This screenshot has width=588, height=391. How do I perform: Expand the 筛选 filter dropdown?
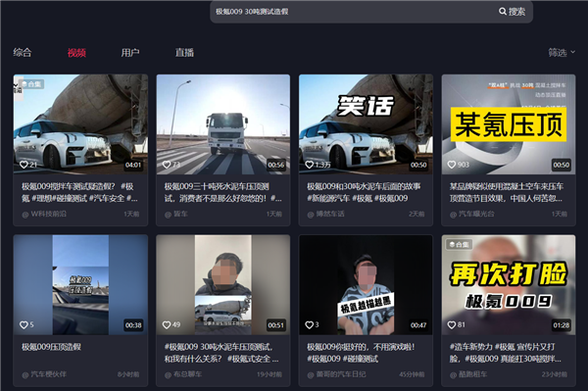pyautogui.click(x=562, y=53)
